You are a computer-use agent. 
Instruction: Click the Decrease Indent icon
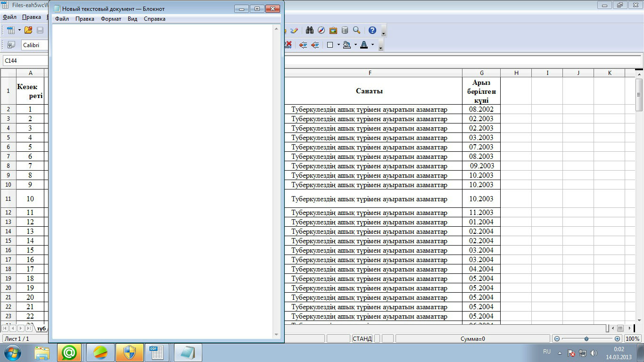click(303, 45)
